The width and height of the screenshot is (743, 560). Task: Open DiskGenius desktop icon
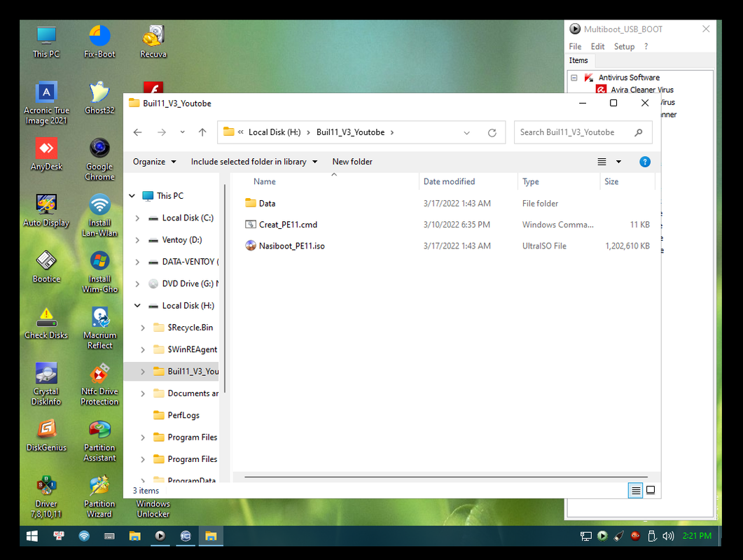point(46,435)
